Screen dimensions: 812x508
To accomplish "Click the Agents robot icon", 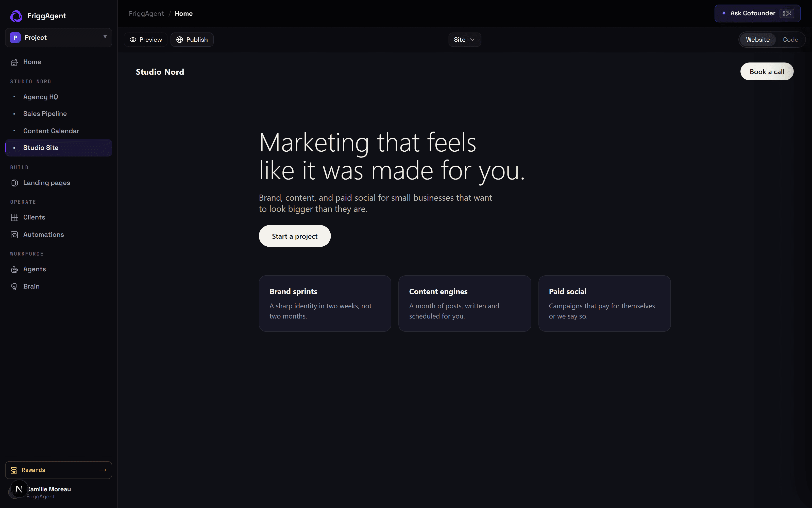I will point(14,269).
